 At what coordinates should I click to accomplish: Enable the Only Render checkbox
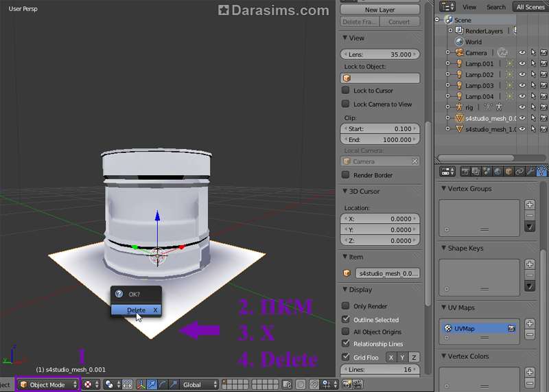[x=346, y=306]
